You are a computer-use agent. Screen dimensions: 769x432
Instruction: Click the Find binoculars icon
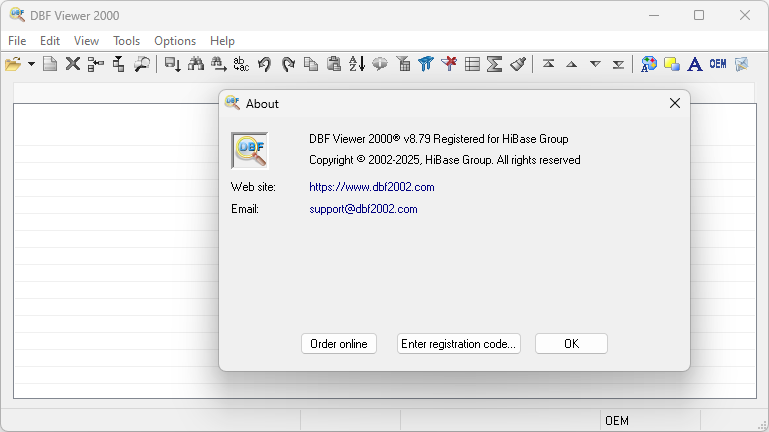[x=196, y=64]
